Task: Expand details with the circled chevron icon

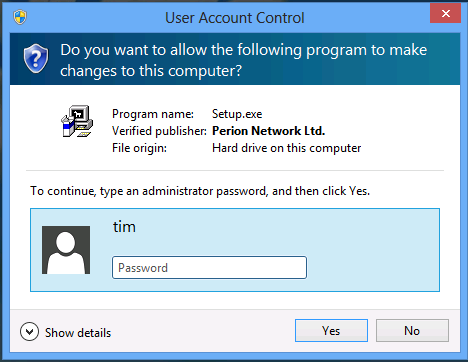Action: 29,332
